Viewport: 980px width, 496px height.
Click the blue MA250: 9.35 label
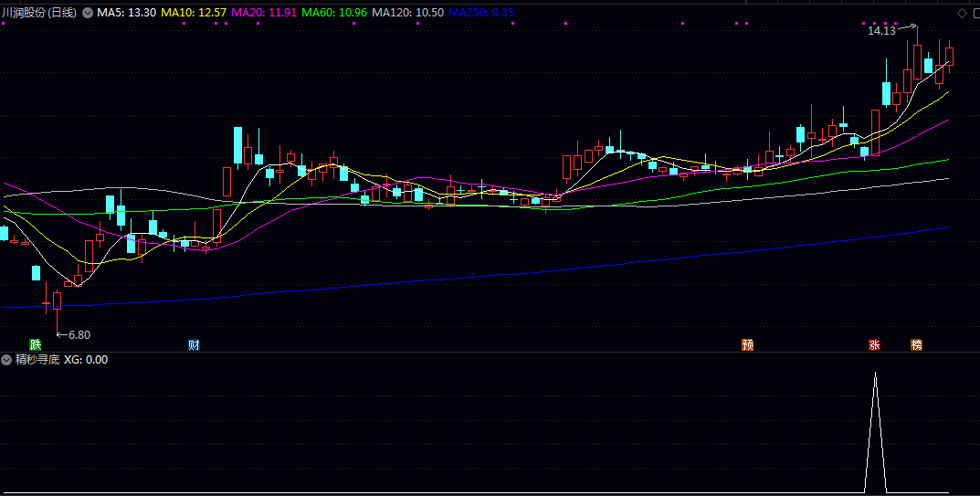pos(481,13)
